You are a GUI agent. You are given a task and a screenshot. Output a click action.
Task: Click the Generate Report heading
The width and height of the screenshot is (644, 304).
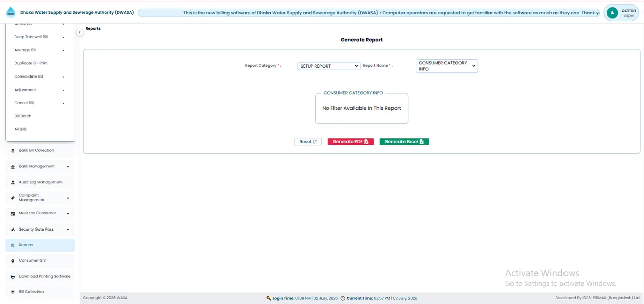[x=362, y=40]
